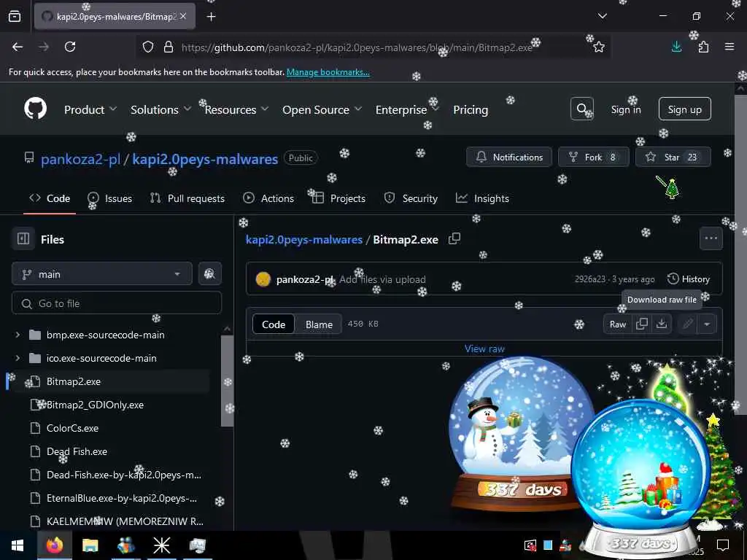Expand Resources navigation menu
747x560 pixels.
point(237,109)
